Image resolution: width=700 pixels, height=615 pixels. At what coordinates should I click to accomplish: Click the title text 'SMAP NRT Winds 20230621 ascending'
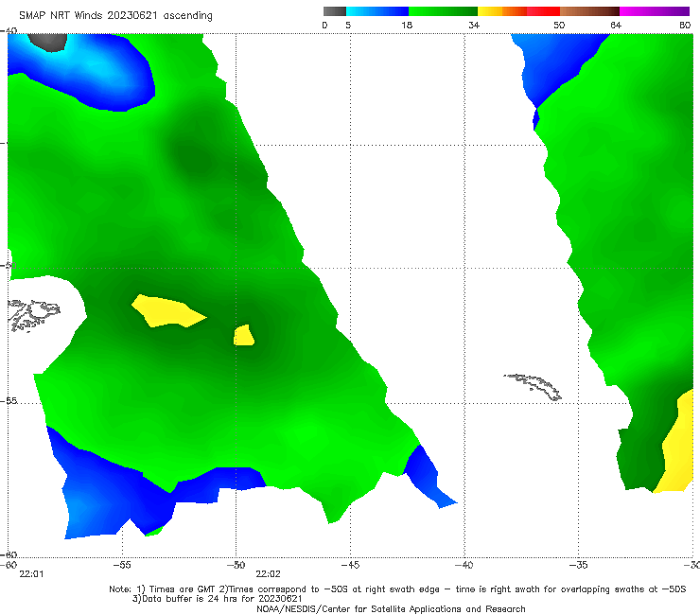pos(115,16)
